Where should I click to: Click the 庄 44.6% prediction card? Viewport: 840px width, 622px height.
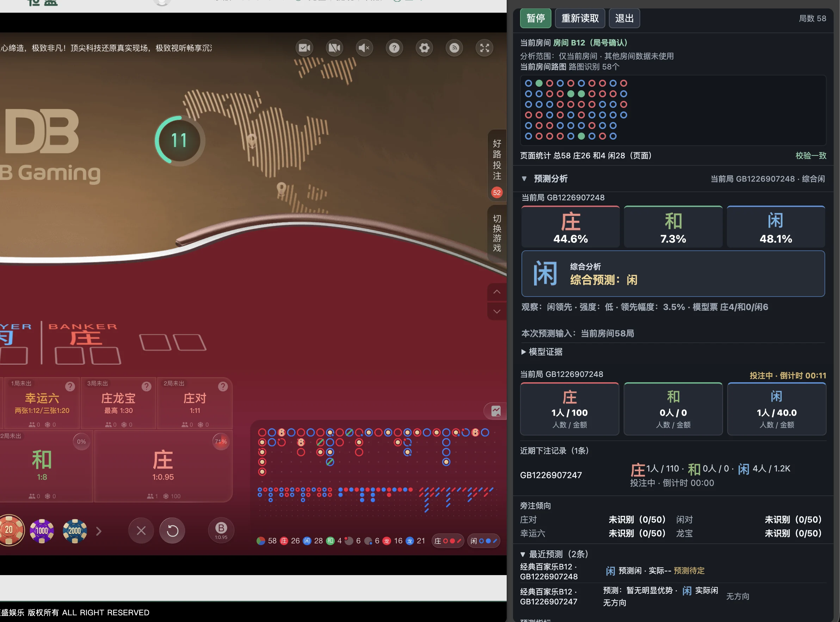[570, 227]
